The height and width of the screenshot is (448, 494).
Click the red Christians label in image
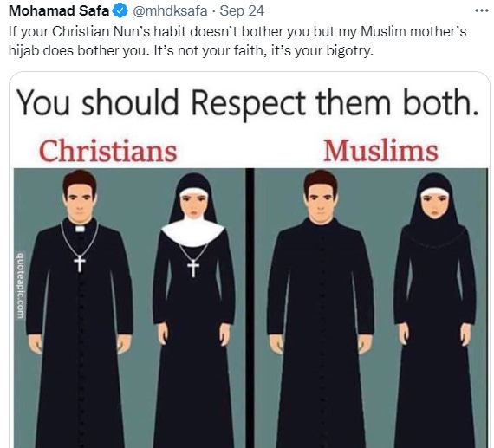coord(107,152)
